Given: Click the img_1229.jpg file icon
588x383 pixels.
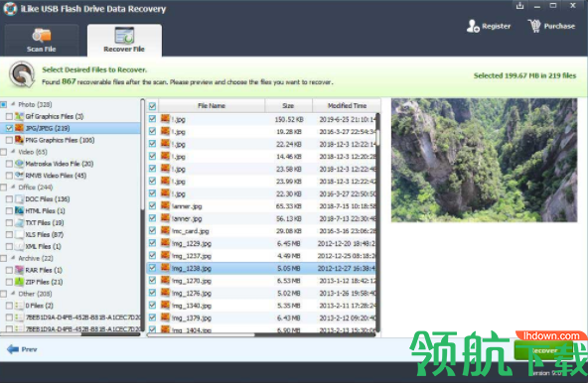Looking at the screenshot, I should (165, 243).
